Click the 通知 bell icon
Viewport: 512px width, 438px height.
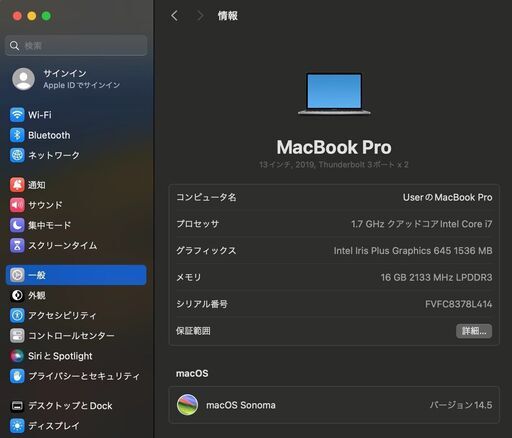(x=17, y=185)
